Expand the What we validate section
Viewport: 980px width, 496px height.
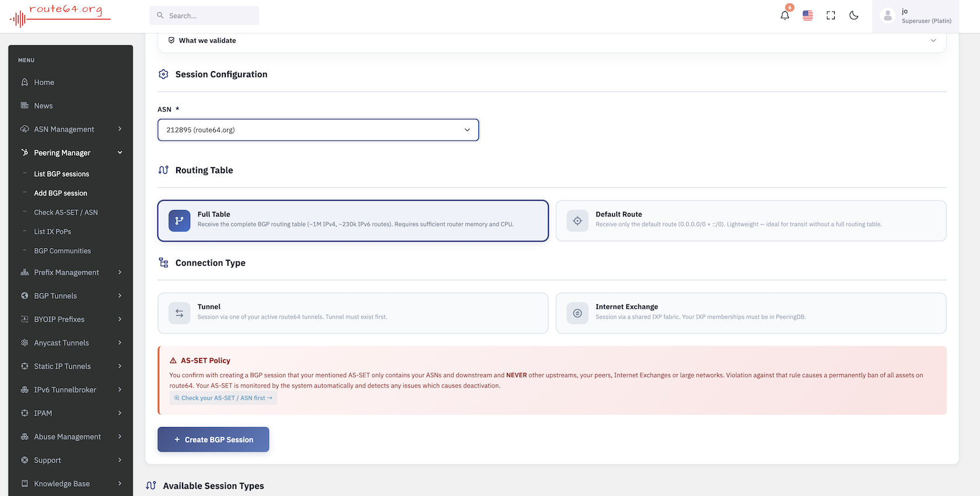pyautogui.click(x=552, y=41)
